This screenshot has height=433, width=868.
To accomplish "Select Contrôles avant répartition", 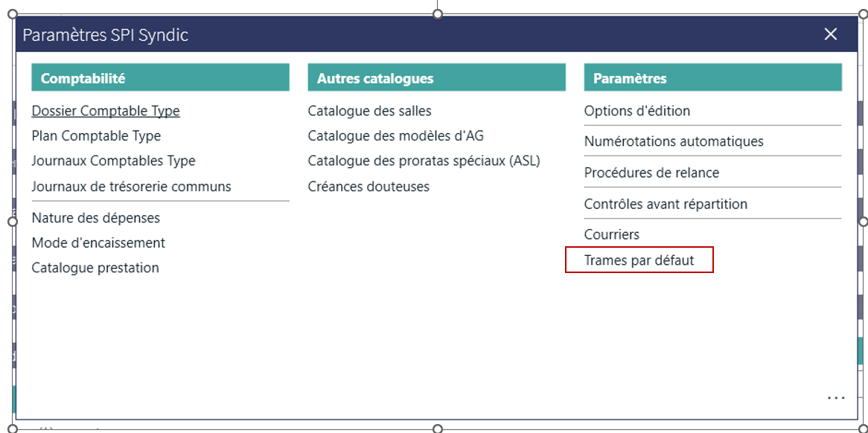I will pos(666,204).
